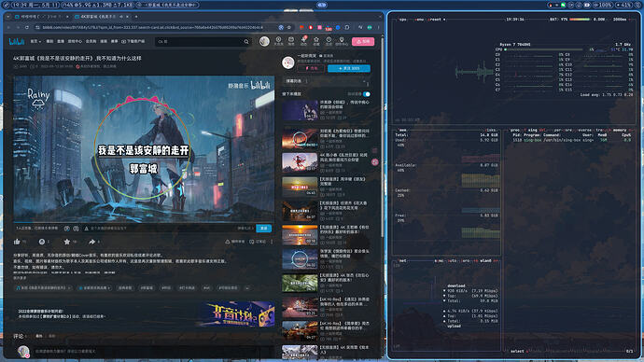Click the music plan promotional banner
Image resolution: width=644 pixels, height=362 pixels.
pyautogui.click(x=144, y=313)
